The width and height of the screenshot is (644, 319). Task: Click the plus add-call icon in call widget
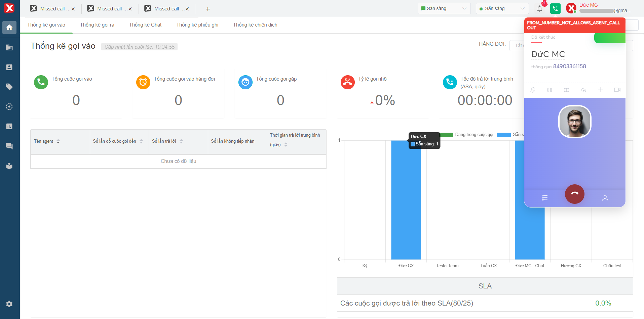click(600, 90)
